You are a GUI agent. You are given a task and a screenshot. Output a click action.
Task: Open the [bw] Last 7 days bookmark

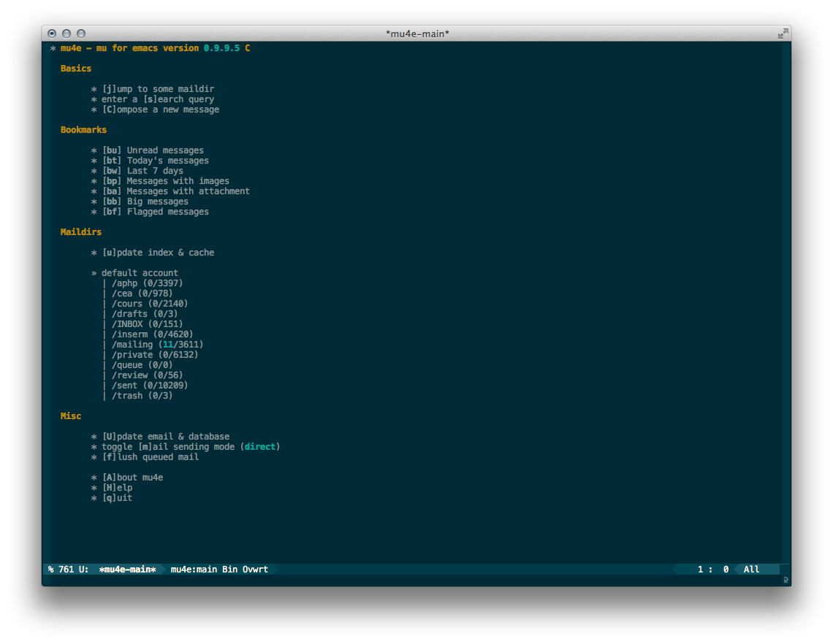(142, 170)
